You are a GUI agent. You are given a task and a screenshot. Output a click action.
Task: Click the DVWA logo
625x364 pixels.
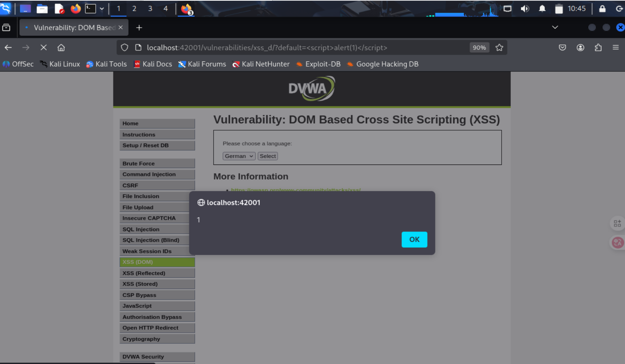click(x=312, y=88)
